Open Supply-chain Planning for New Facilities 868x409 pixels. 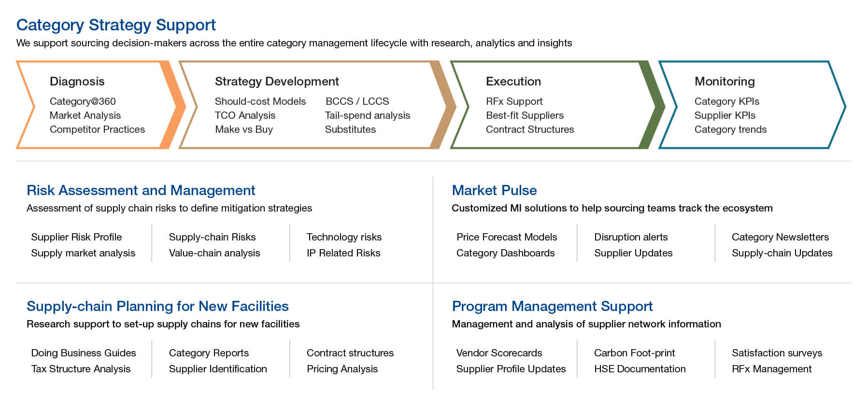[157, 306]
